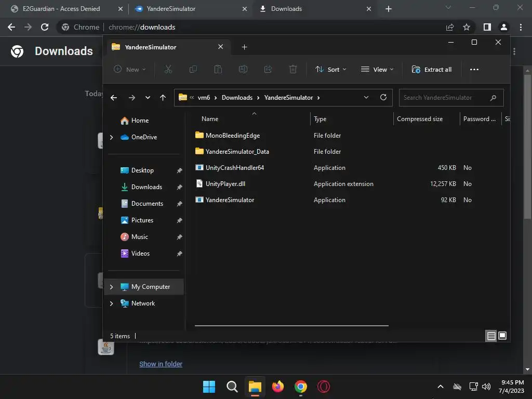Image resolution: width=532 pixels, height=399 pixels.
Task: Open recent locations dropdown next to forward arrow
Action: (148, 98)
